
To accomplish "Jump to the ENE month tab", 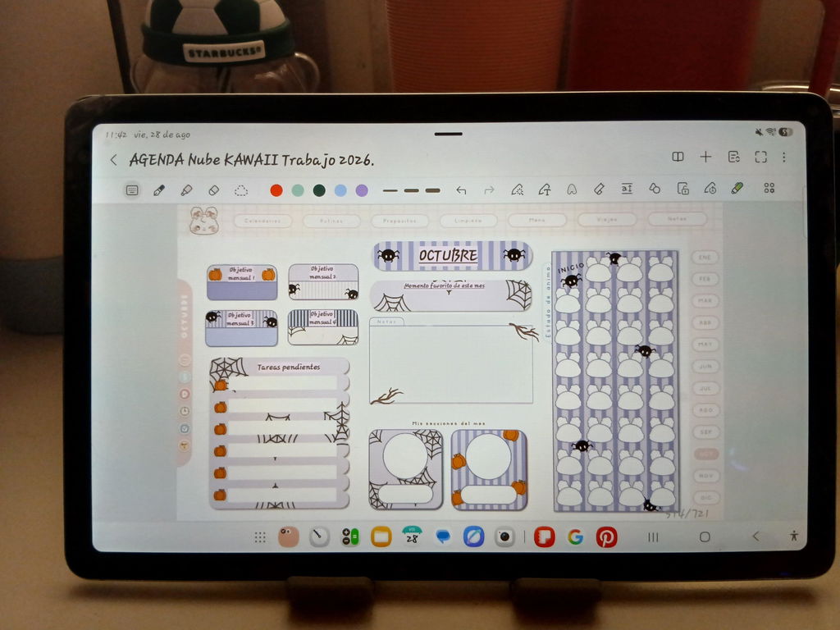I will (x=705, y=258).
